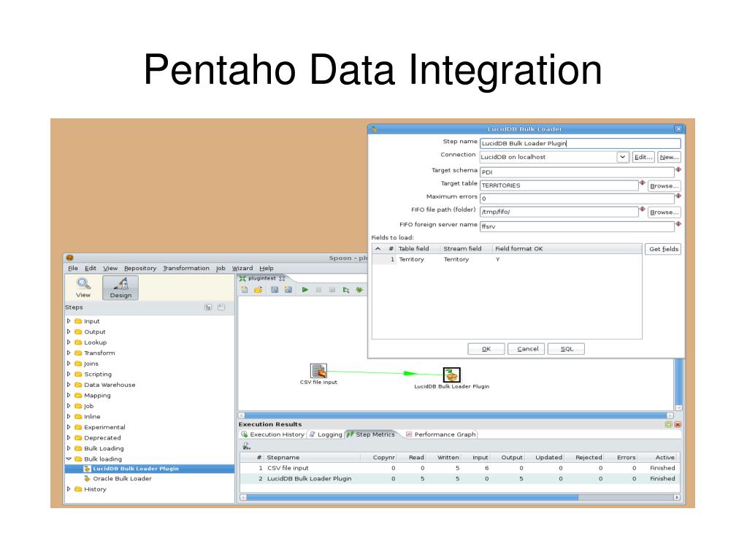The image size is (747, 560).
Task: Click variable diamond icon next to FIFO foreign server name
Action: tap(678, 224)
